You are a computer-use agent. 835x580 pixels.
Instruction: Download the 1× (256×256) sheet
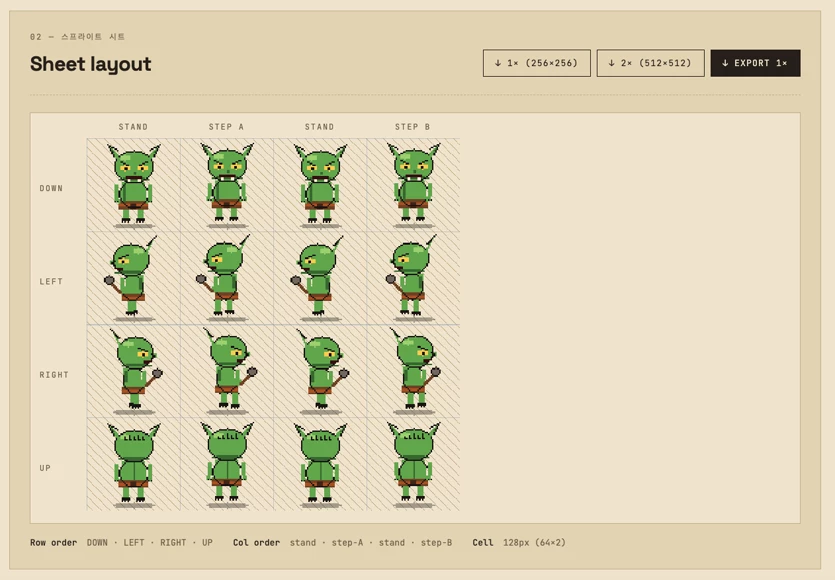click(537, 63)
